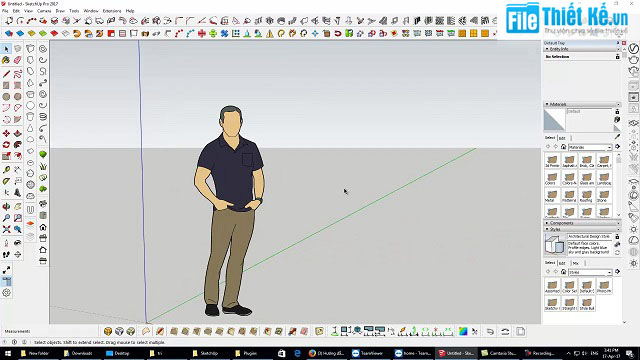
Task: Pick the eyedropper Sample Paint icon
Action: tap(617, 137)
